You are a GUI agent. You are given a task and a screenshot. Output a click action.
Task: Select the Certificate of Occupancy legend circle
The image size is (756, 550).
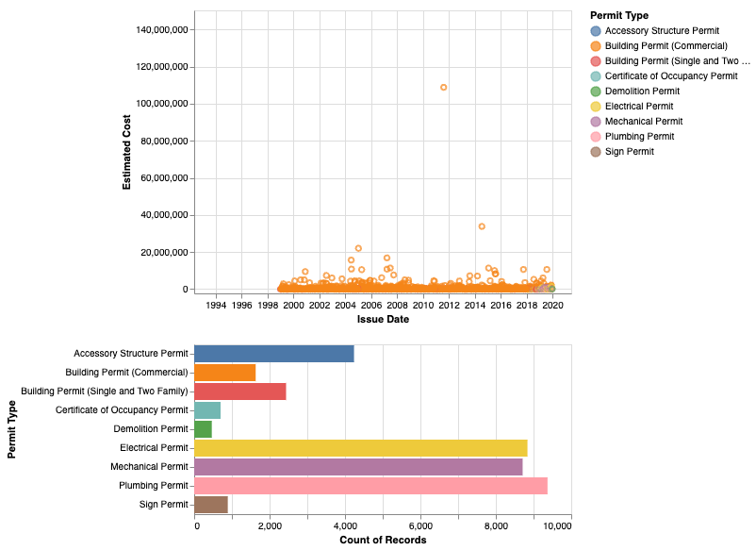595,75
